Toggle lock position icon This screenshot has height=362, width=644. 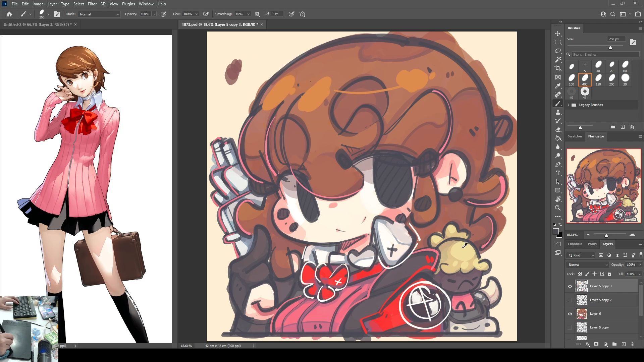click(595, 274)
